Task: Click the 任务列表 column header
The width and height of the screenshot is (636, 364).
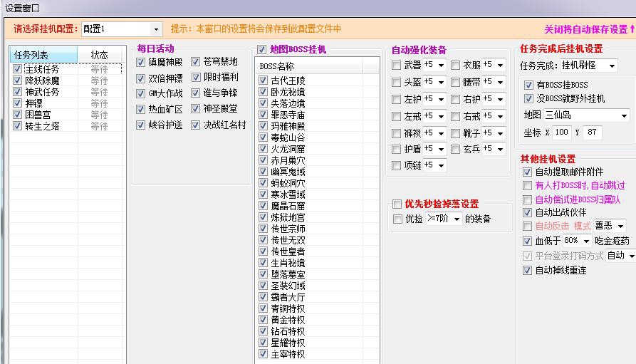Action: [43, 55]
